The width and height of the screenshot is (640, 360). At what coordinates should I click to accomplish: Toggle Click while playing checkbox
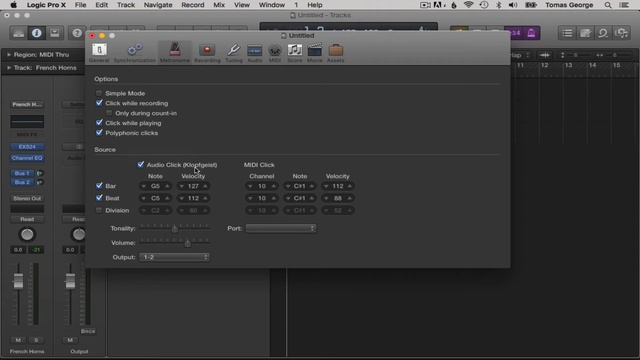(99, 122)
